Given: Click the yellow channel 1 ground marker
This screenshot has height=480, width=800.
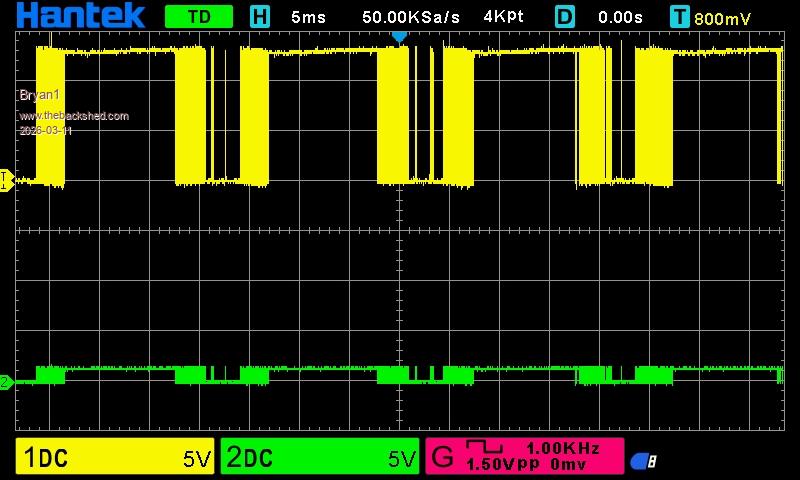Looking at the screenshot, I should click(x=4, y=181).
